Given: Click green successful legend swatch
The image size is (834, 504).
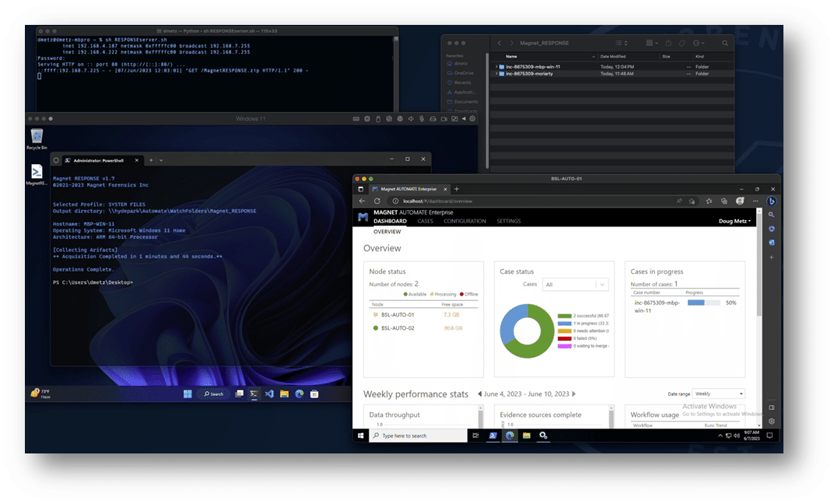Looking at the screenshot, I should click(564, 316).
